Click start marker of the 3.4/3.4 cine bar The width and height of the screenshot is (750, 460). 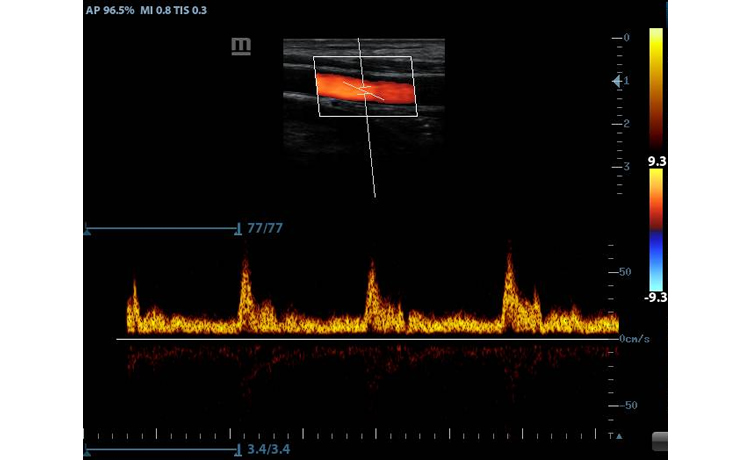(88, 451)
